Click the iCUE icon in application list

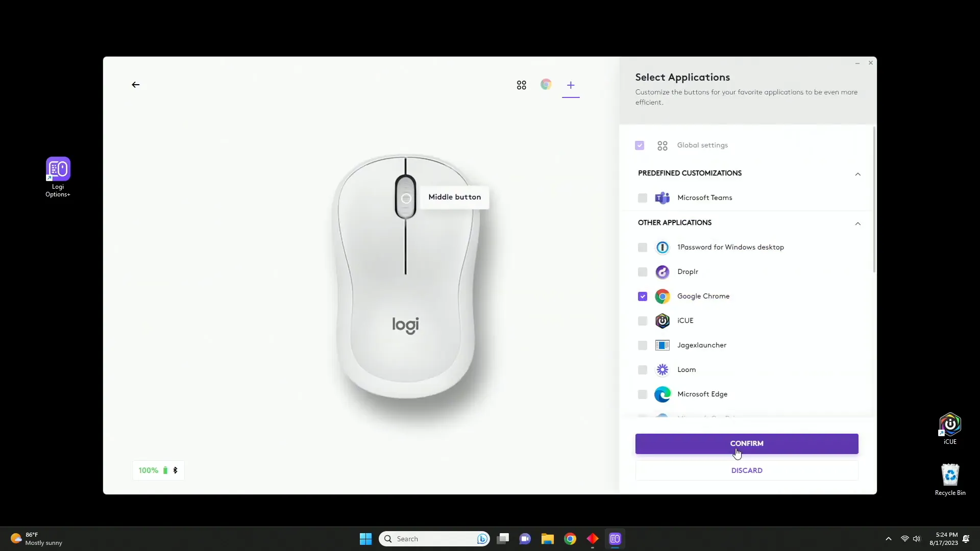pyautogui.click(x=663, y=321)
